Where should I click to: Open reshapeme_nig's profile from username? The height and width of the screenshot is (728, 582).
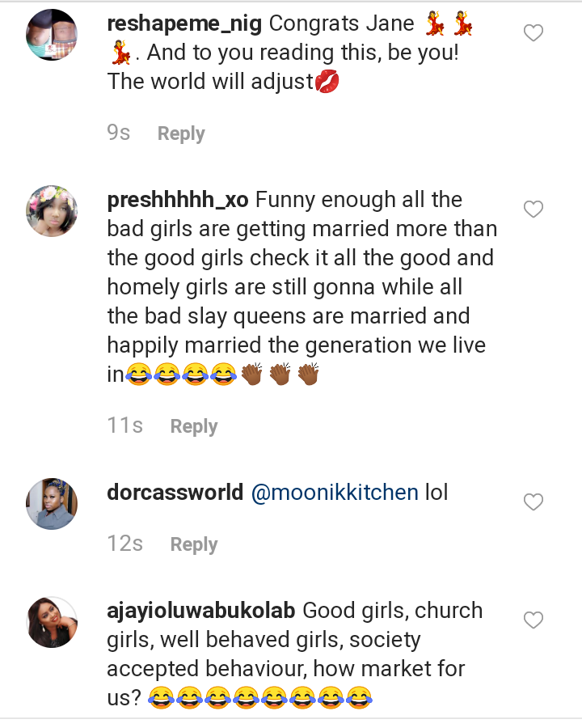[184, 23]
